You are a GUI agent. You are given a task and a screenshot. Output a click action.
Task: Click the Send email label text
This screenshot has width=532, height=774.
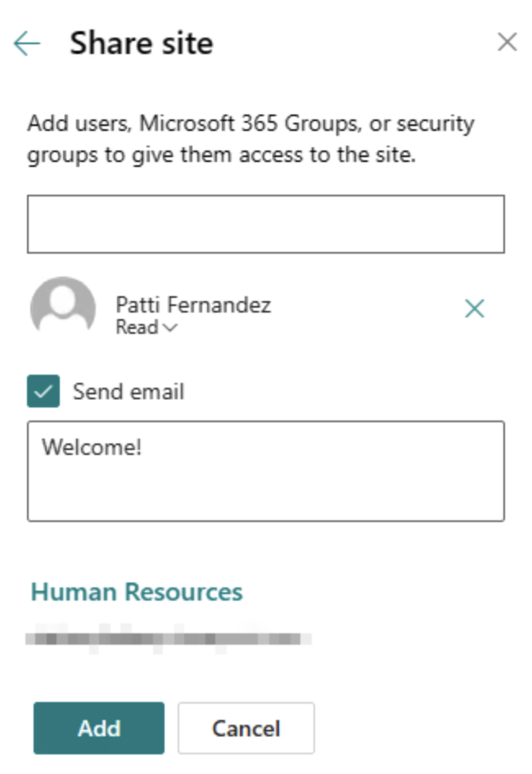[x=128, y=392]
